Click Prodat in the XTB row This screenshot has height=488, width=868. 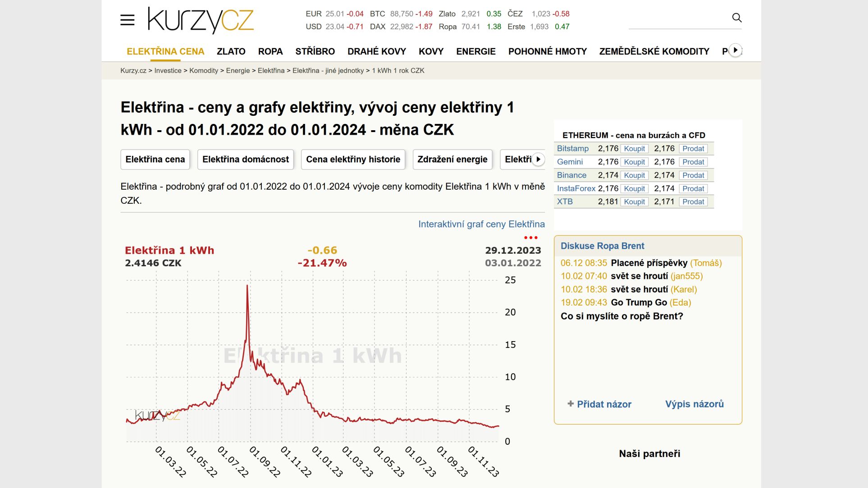(693, 202)
